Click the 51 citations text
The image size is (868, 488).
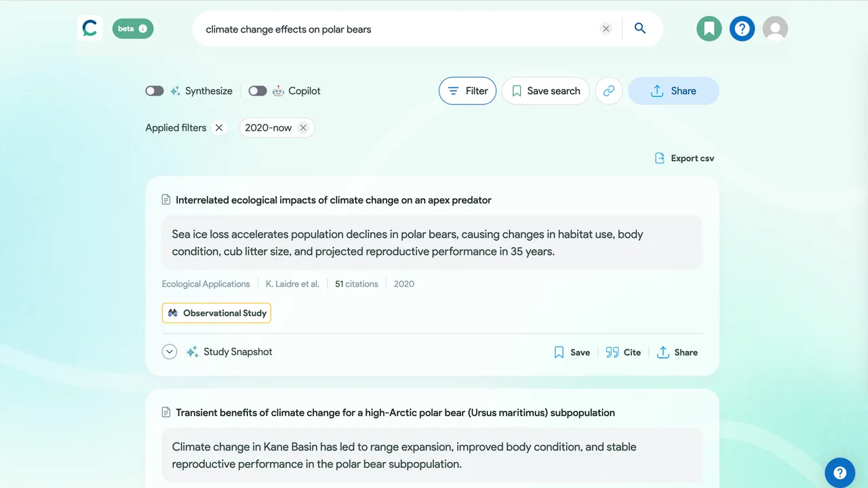click(x=357, y=284)
